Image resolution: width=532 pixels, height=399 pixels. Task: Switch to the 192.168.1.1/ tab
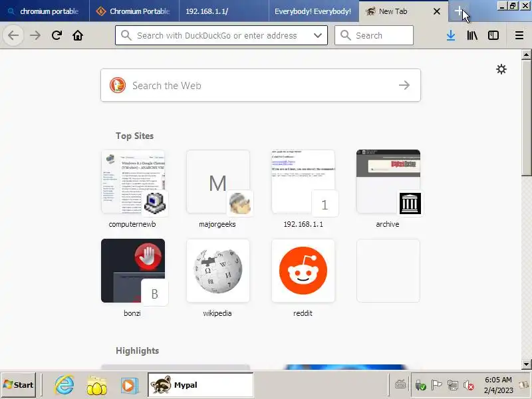224,11
